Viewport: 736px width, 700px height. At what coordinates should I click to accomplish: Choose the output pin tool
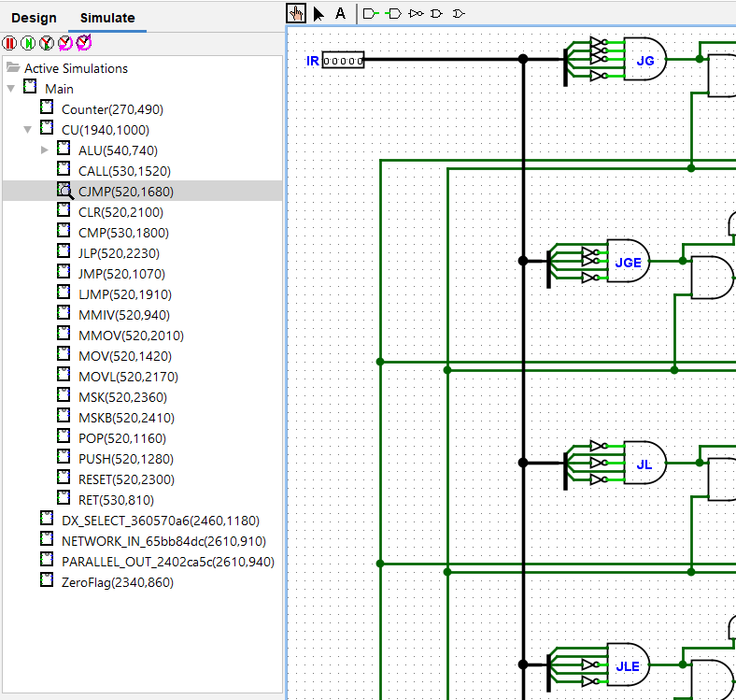point(393,13)
